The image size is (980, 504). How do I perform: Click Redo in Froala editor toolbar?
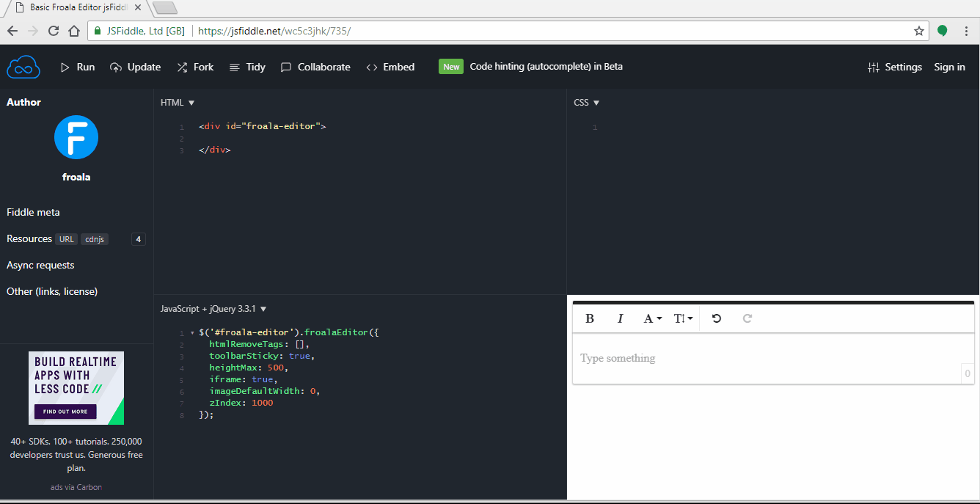click(747, 318)
